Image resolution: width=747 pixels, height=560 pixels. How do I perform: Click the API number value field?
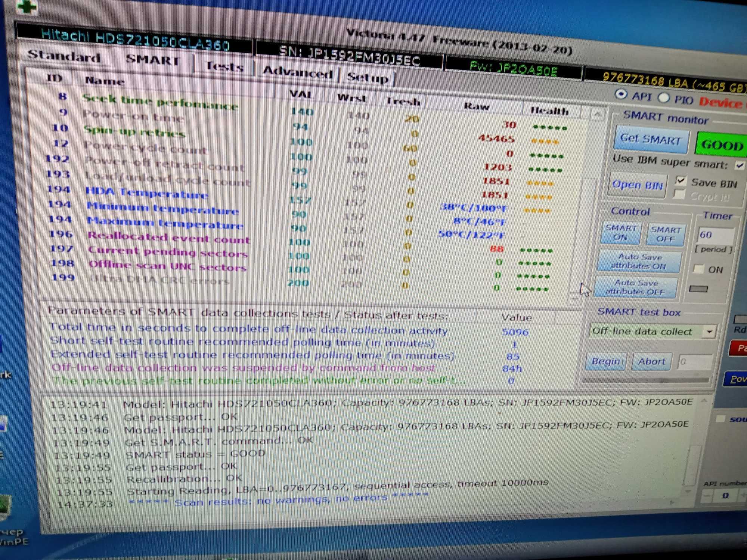pos(725,495)
